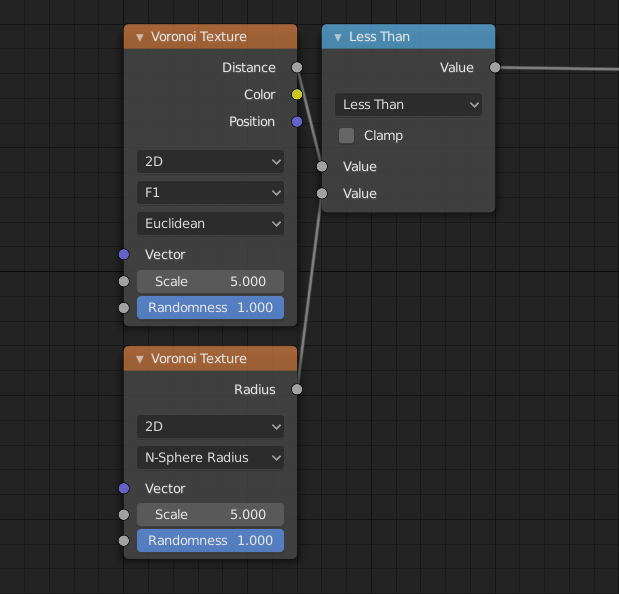
Task: Click the yellow Color output socket
Action: 296,95
